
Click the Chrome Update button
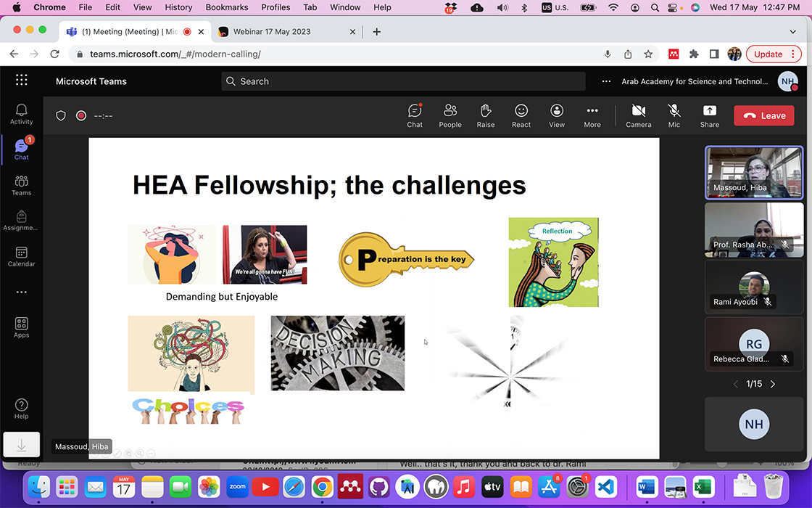pos(768,54)
